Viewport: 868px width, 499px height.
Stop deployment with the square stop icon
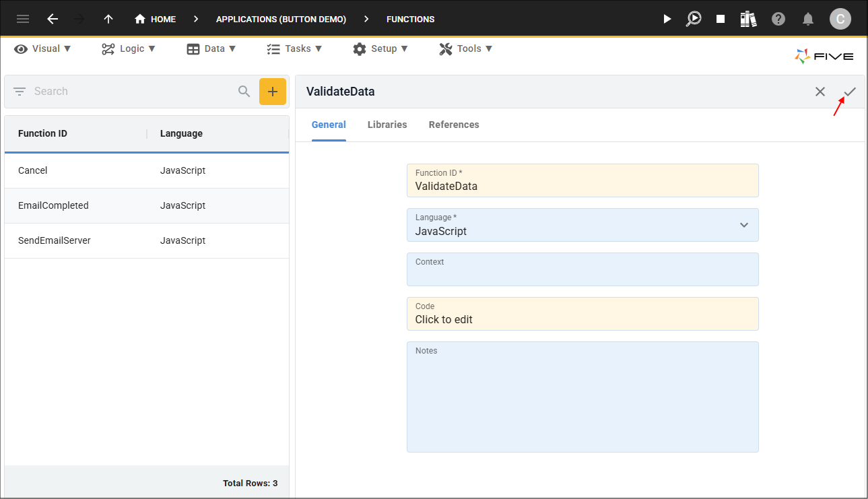tap(721, 19)
